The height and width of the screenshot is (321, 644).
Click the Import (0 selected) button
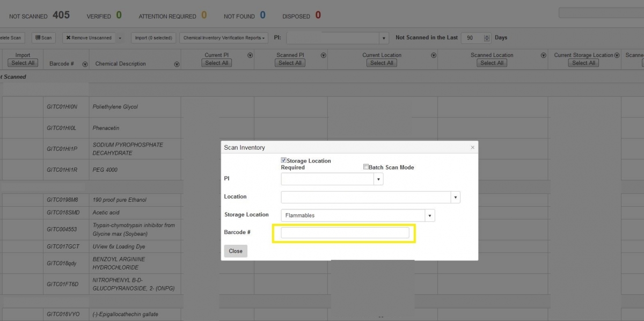tap(153, 38)
